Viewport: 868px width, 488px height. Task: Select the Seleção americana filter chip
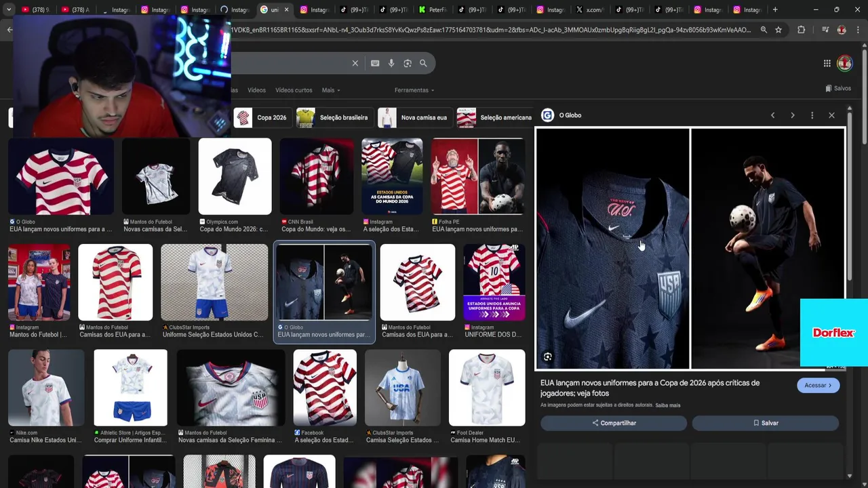click(495, 117)
